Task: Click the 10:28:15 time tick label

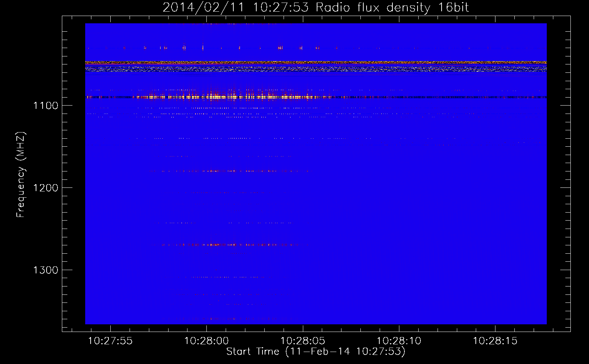Action: 495,341
